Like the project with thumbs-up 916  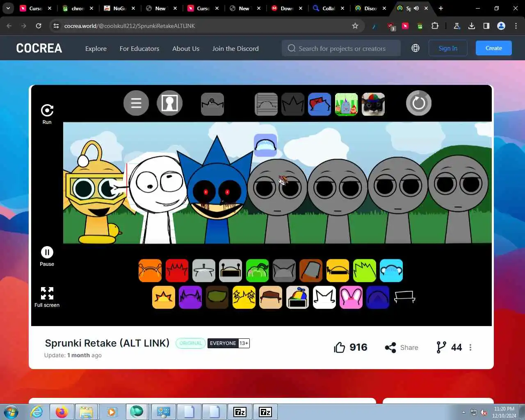tap(350, 347)
